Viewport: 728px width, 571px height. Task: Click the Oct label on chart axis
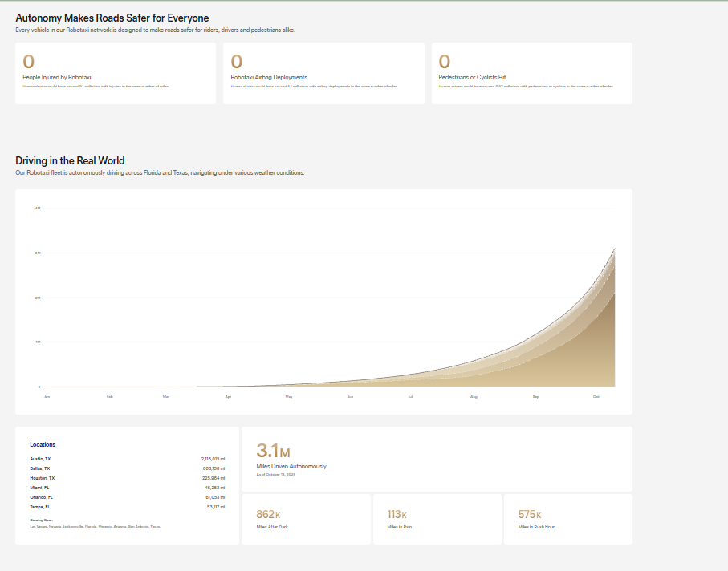point(596,397)
